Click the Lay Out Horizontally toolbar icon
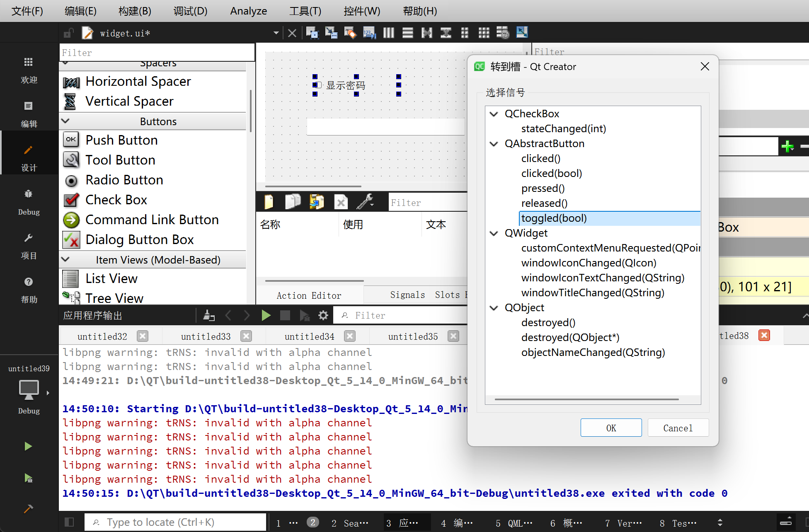This screenshot has width=809, height=532. [388, 33]
